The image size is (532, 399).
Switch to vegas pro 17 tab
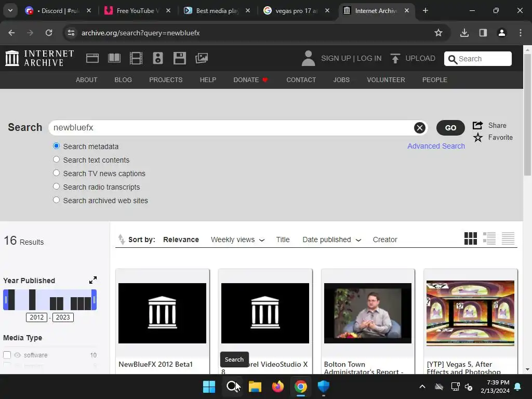297,10
